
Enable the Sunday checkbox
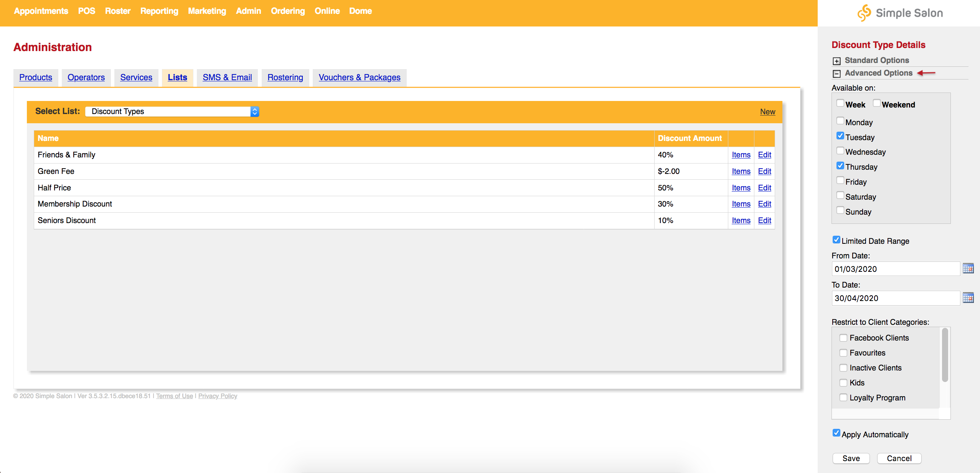coord(840,210)
